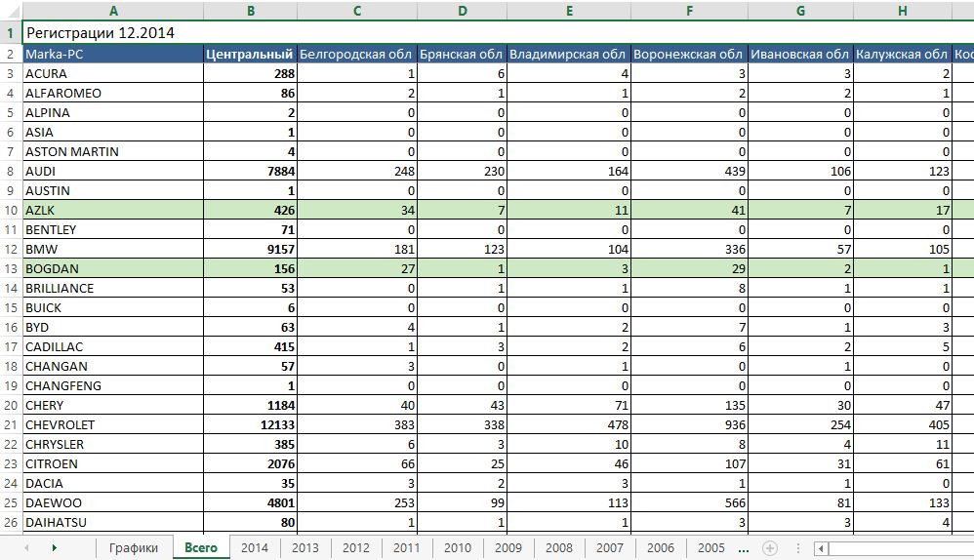
Task: Select column B header
Action: (251, 11)
